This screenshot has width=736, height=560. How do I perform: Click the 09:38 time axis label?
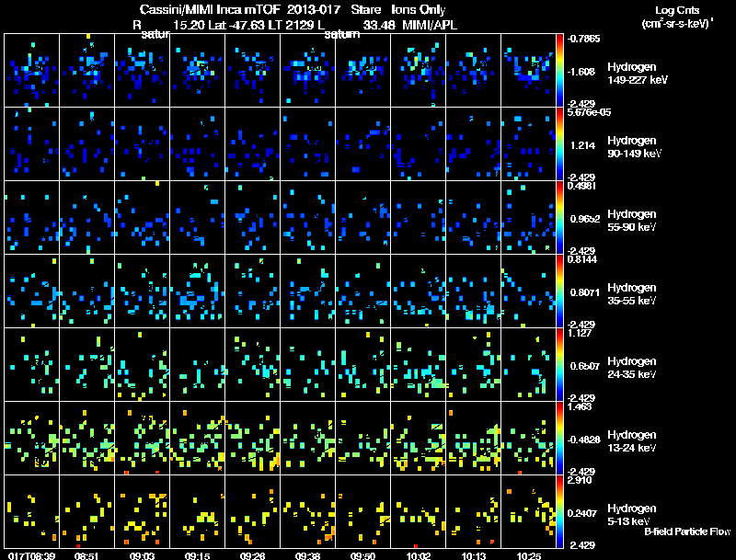tap(307, 555)
